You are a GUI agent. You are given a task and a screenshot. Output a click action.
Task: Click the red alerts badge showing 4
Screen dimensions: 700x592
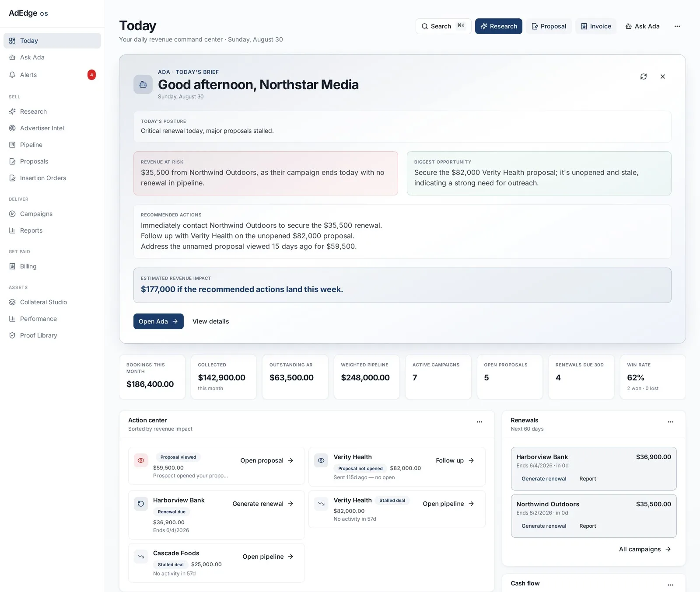91,75
